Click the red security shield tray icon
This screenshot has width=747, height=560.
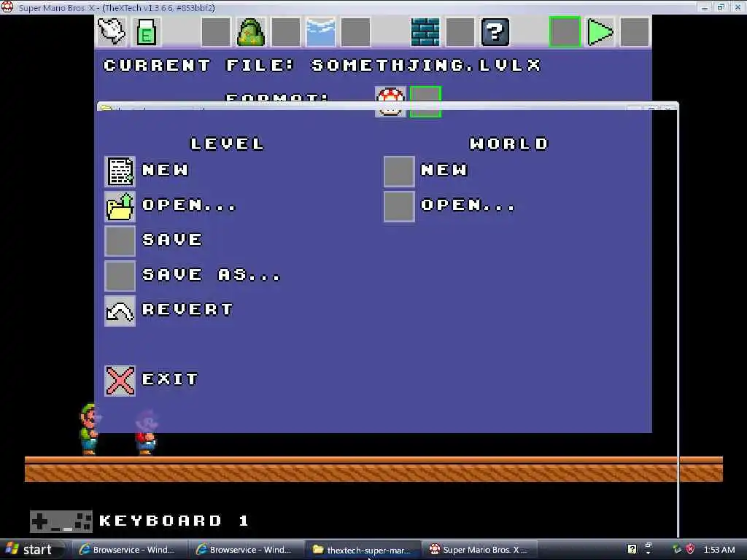click(x=690, y=550)
